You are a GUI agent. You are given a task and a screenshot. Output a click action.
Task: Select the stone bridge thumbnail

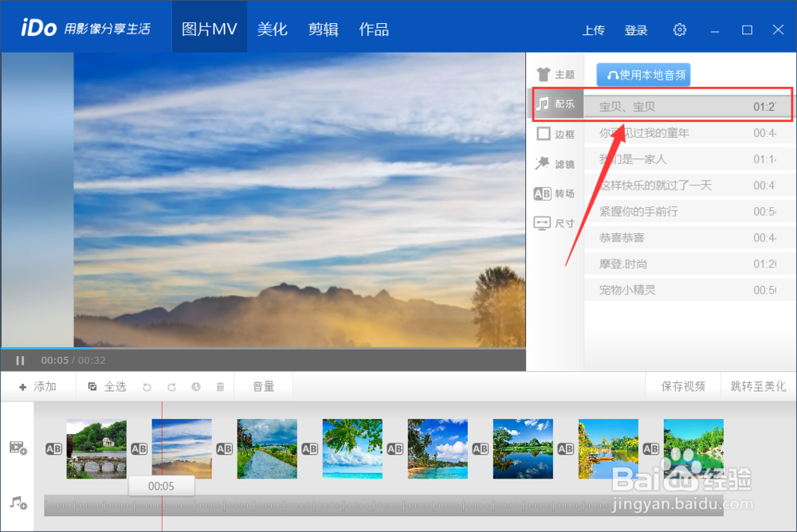96,448
